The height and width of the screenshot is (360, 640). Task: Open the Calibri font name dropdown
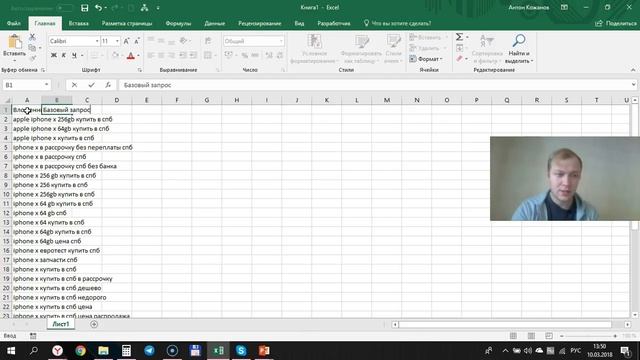click(97, 41)
